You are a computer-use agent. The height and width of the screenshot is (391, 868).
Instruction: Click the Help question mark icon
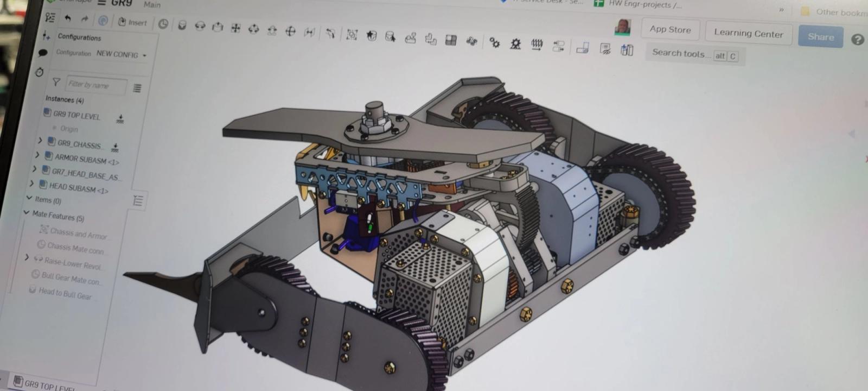click(x=857, y=40)
